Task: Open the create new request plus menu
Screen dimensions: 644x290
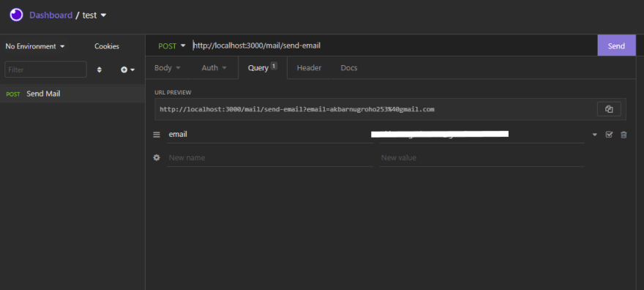Action: pos(128,70)
